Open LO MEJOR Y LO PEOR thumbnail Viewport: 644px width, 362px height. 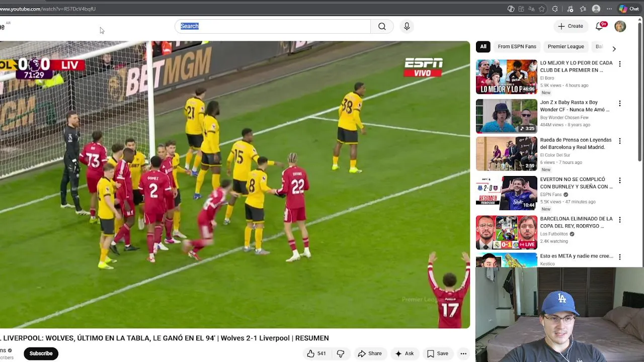(507, 77)
